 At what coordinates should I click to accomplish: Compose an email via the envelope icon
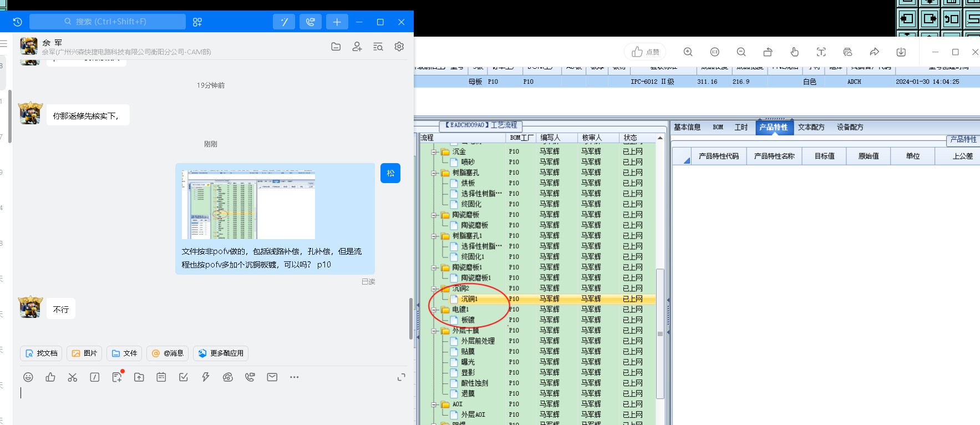[272, 377]
